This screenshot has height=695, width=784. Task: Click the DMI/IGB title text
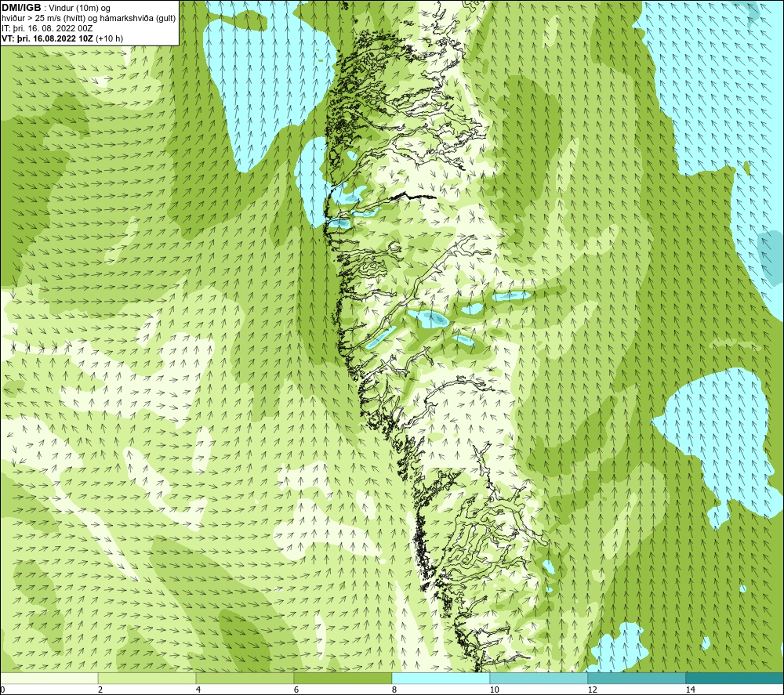(21, 8)
